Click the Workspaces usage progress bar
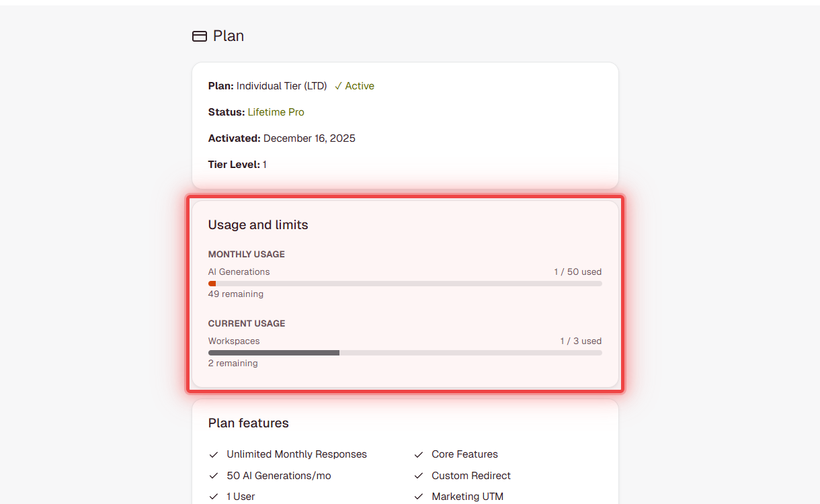 click(x=405, y=352)
